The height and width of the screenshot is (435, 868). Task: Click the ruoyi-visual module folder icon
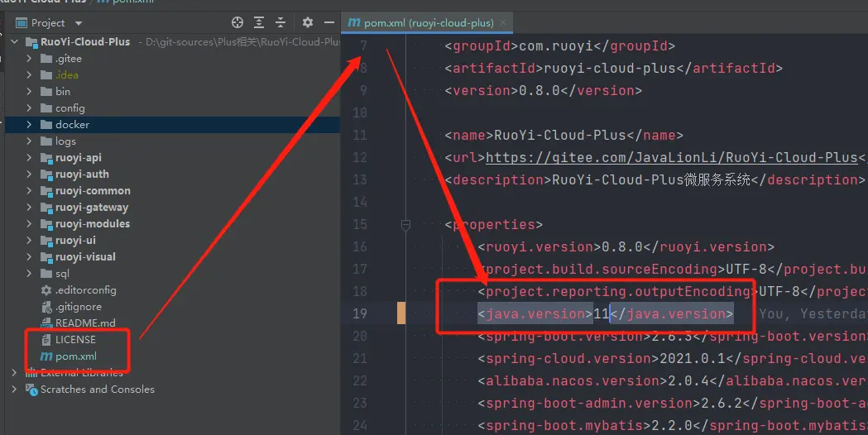click(46, 257)
